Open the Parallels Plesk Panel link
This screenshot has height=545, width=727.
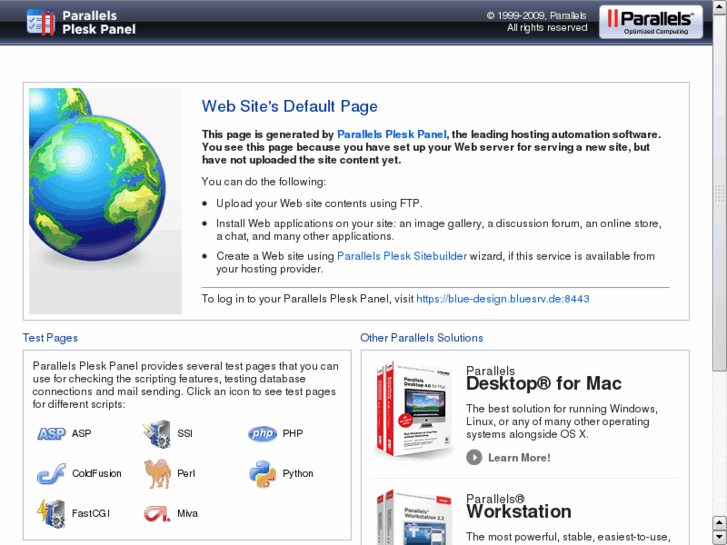392,135
